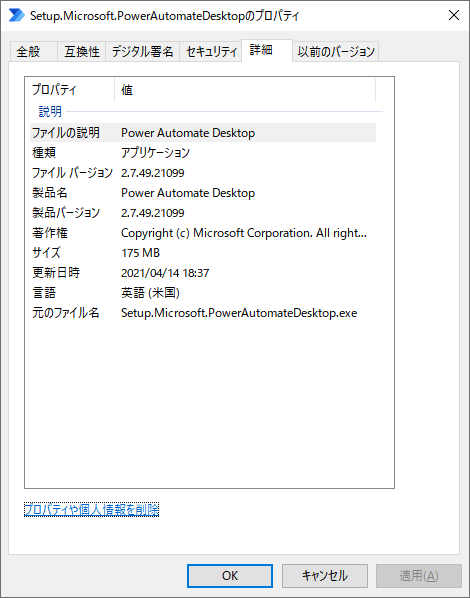Click the Copyright (c) Microsoft Corporation value
Image resolution: width=470 pixels, height=598 pixels.
244,233
